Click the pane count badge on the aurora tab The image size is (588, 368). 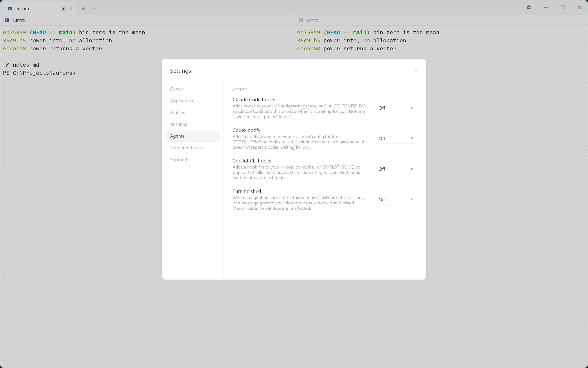click(x=63, y=8)
